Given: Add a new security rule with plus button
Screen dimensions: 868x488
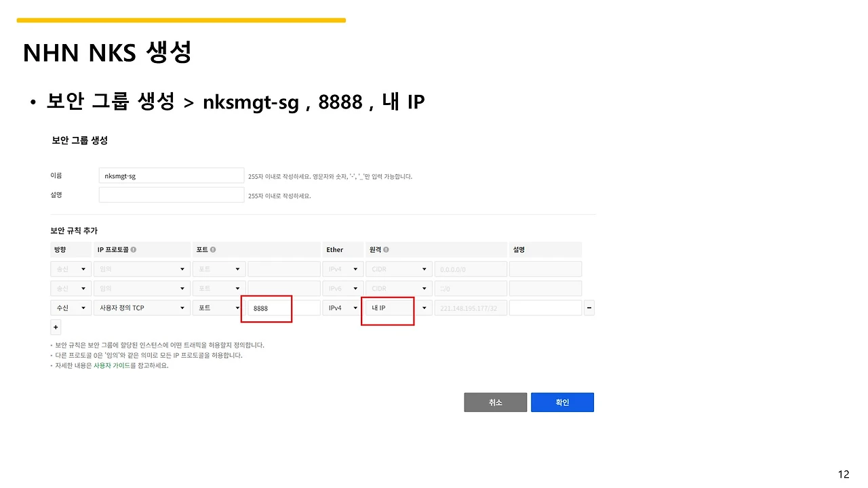Looking at the screenshot, I should pyautogui.click(x=56, y=327).
